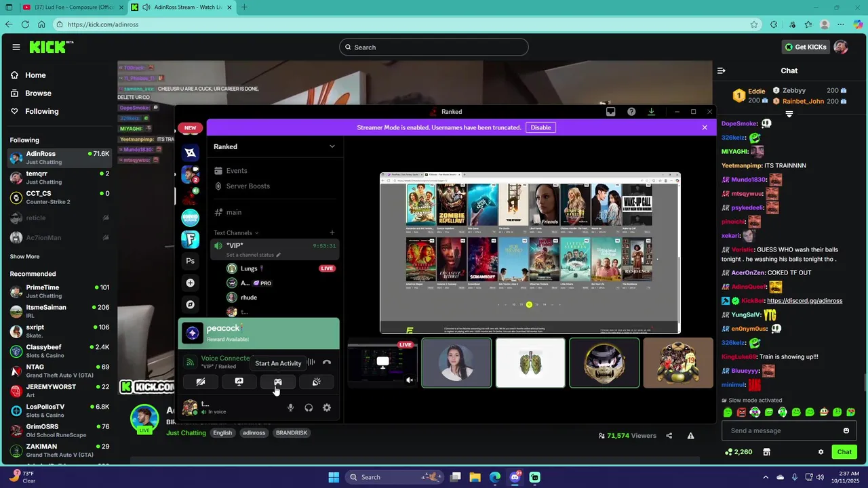Expand Show More in Following list
Screen dimensions: 868x488
pos(24,257)
